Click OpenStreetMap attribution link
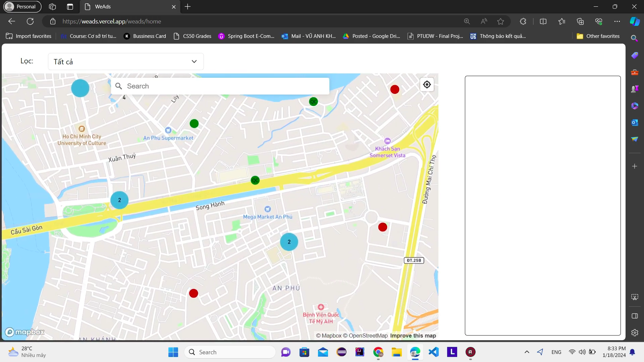This screenshot has width=644, height=362. point(368,336)
